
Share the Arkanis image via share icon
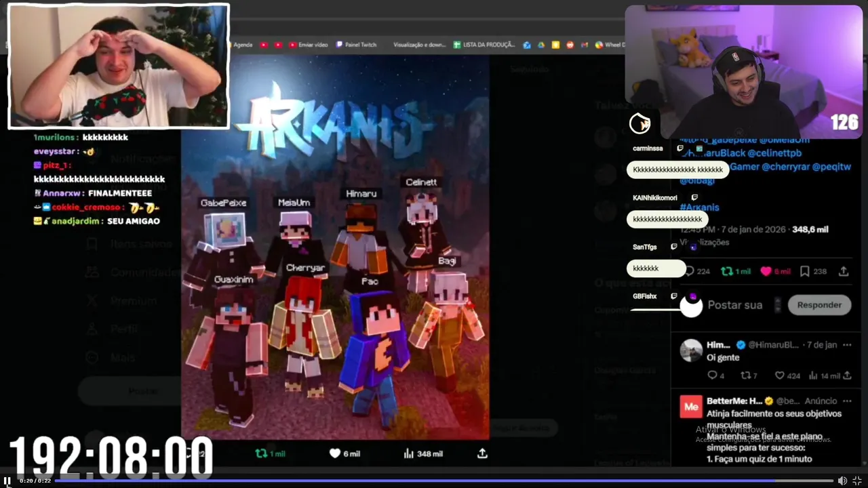pyautogui.click(x=482, y=453)
